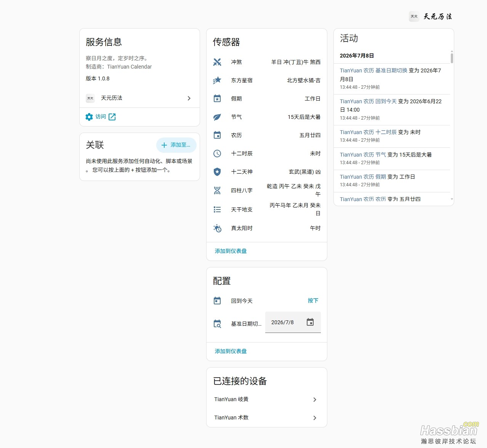This screenshot has height=448, width=487.
Task: Click 添加到仪表盘 under 传感器 card
Action: 231,251
